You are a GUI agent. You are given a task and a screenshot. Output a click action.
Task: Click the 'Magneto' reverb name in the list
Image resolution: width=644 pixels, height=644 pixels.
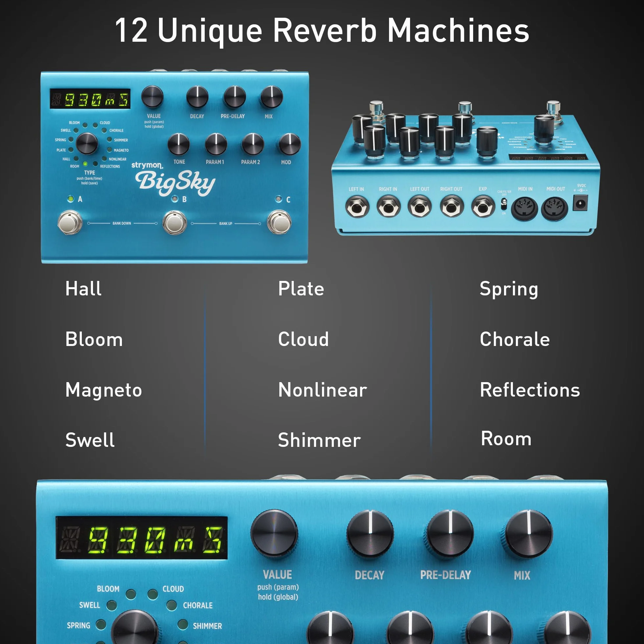pos(104,391)
